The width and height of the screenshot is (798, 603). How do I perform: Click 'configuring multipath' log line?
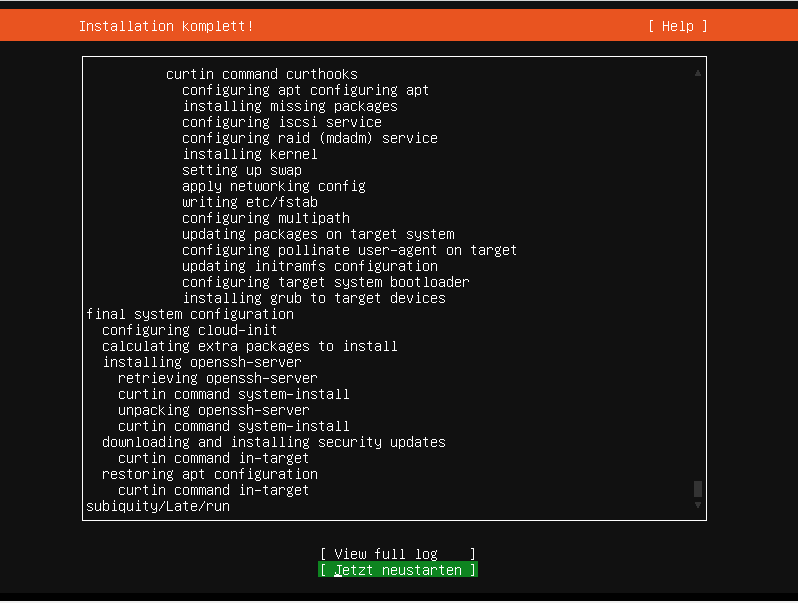[x=266, y=218]
